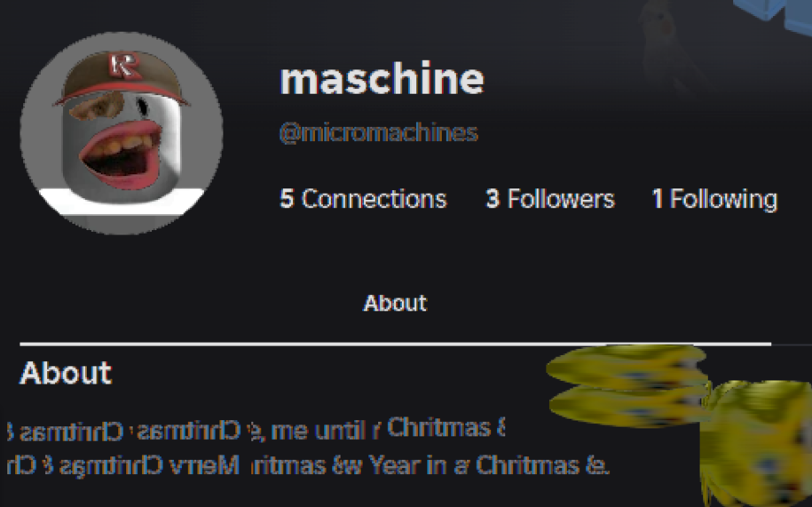Open the 1 Following list
Image resolution: width=812 pixels, height=507 pixels.
(x=714, y=200)
